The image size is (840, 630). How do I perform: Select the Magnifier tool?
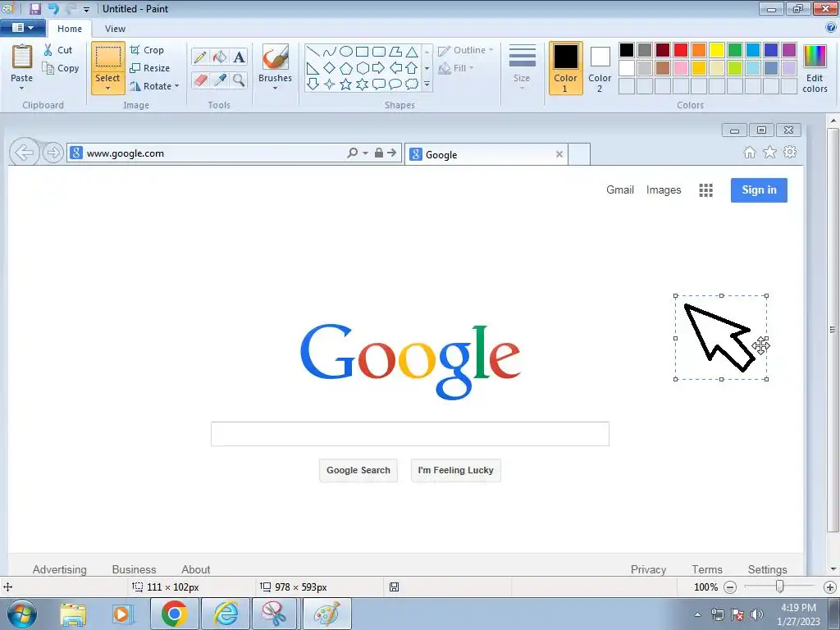tap(239, 80)
